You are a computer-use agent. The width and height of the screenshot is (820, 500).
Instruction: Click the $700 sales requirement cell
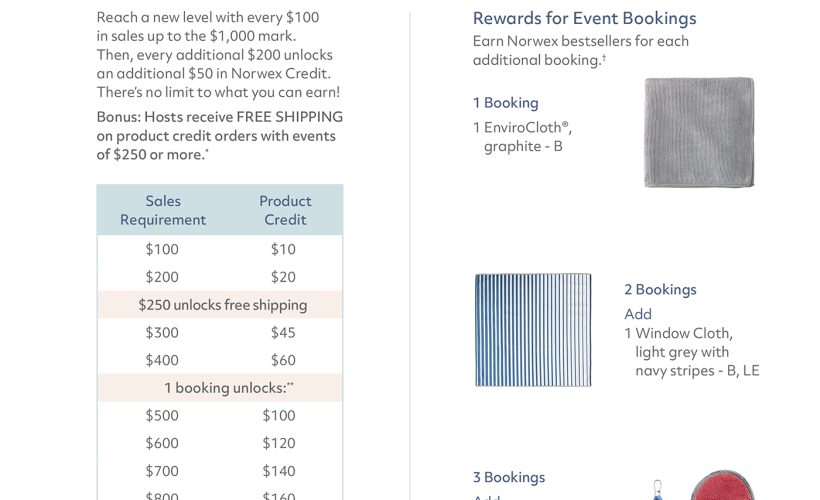[162, 471]
